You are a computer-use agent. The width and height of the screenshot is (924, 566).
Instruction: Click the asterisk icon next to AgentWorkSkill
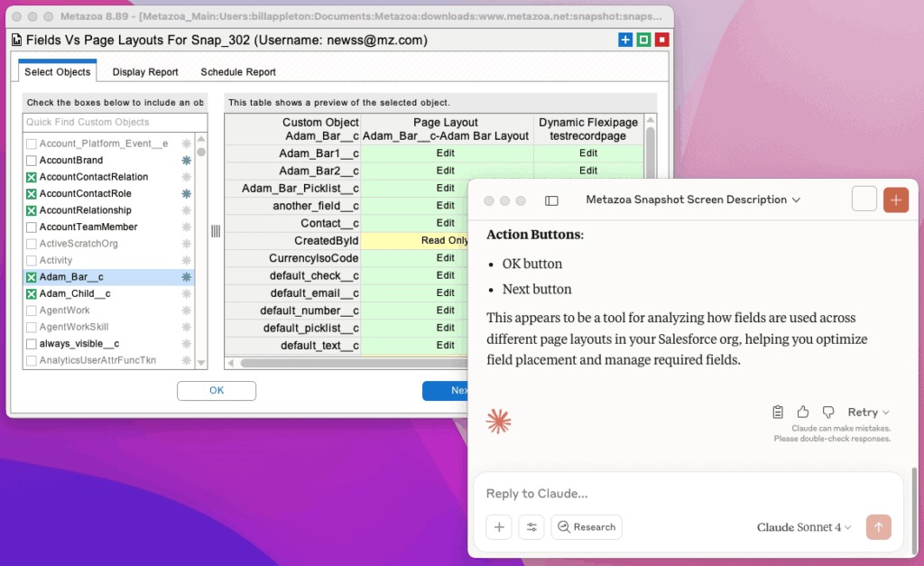pyautogui.click(x=186, y=327)
